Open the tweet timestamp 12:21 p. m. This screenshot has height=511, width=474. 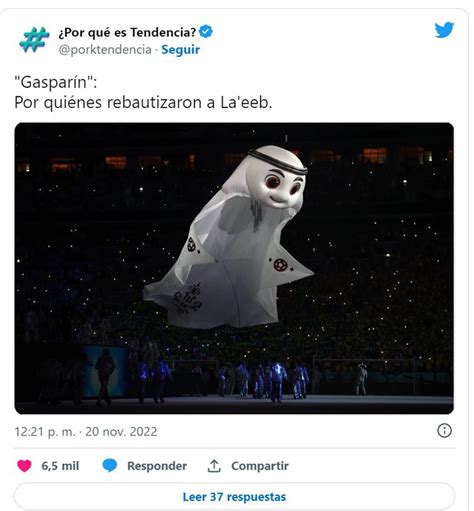45,432
